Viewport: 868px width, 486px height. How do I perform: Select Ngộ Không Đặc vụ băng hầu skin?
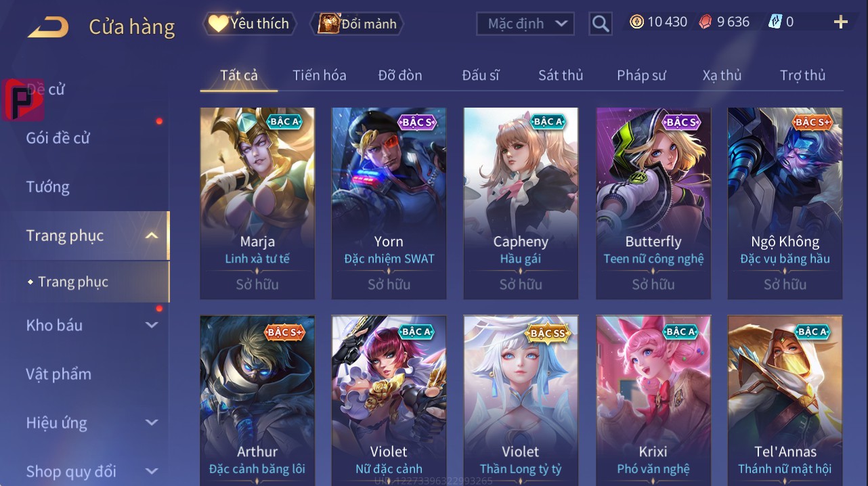pyautogui.click(x=785, y=203)
